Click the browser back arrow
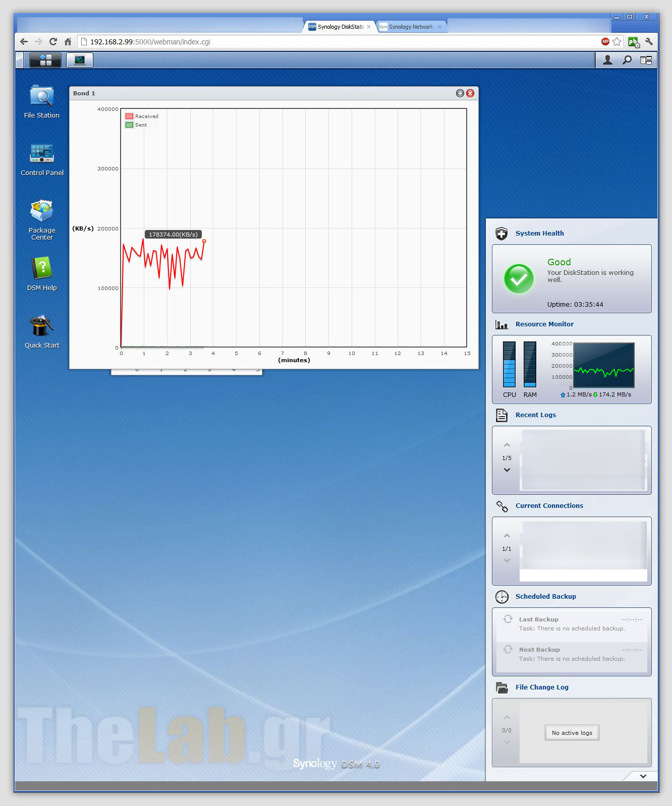 point(24,41)
